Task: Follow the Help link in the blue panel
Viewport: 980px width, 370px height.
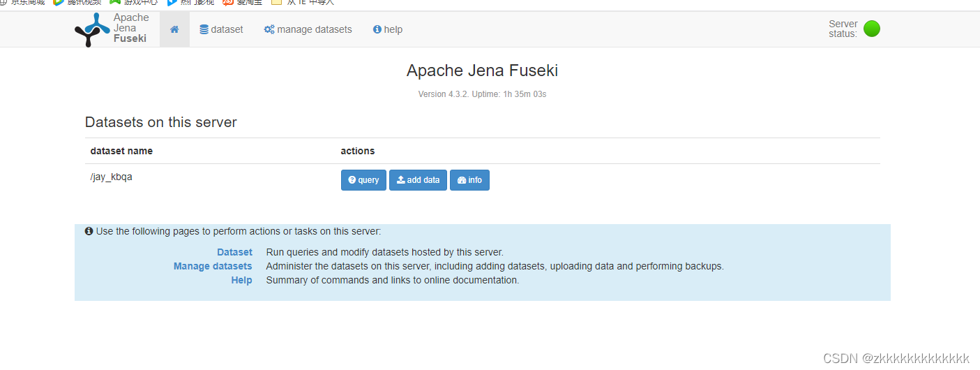Action: [x=241, y=280]
